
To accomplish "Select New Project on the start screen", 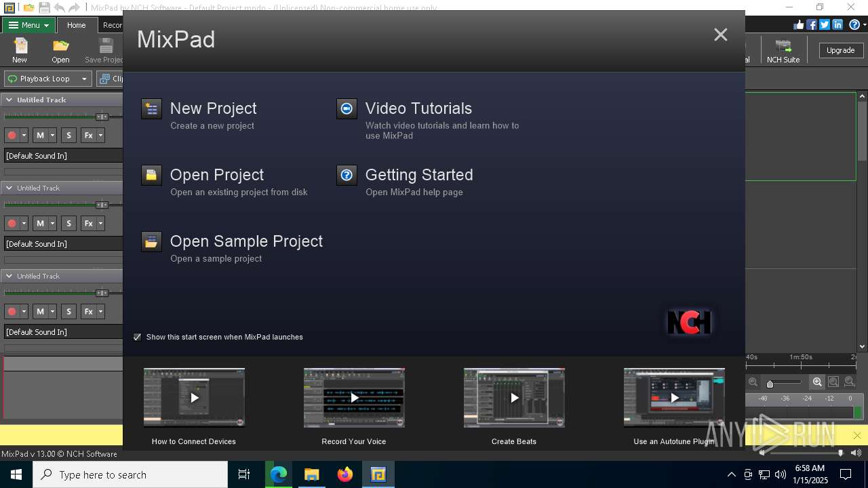I will (213, 108).
